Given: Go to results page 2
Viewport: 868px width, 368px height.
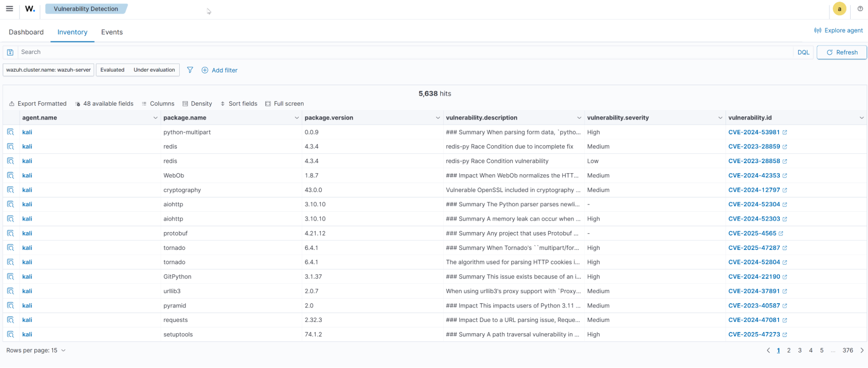Looking at the screenshot, I should [x=789, y=350].
